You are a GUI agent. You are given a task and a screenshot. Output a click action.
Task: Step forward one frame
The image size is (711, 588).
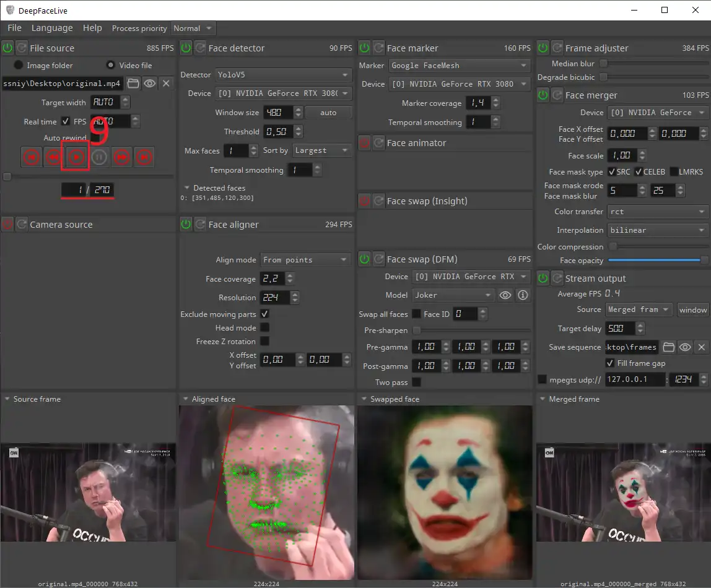point(121,157)
